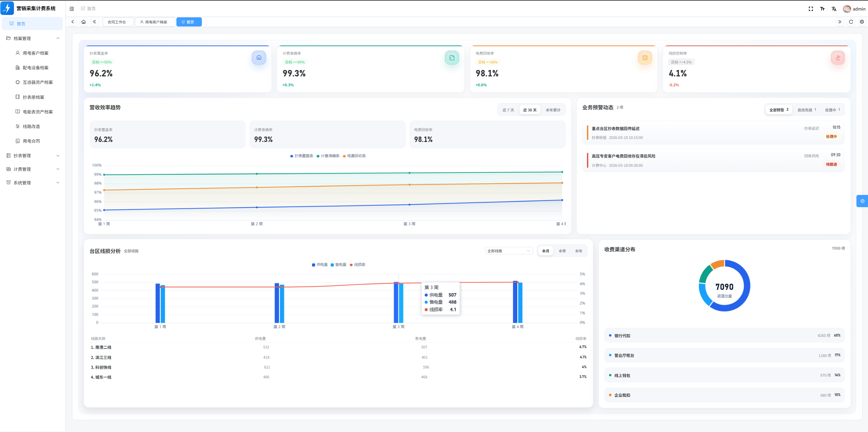Screen dimensions: 868x432
Task: Open the 合同工作台 tab
Action: tap(118, 22)
